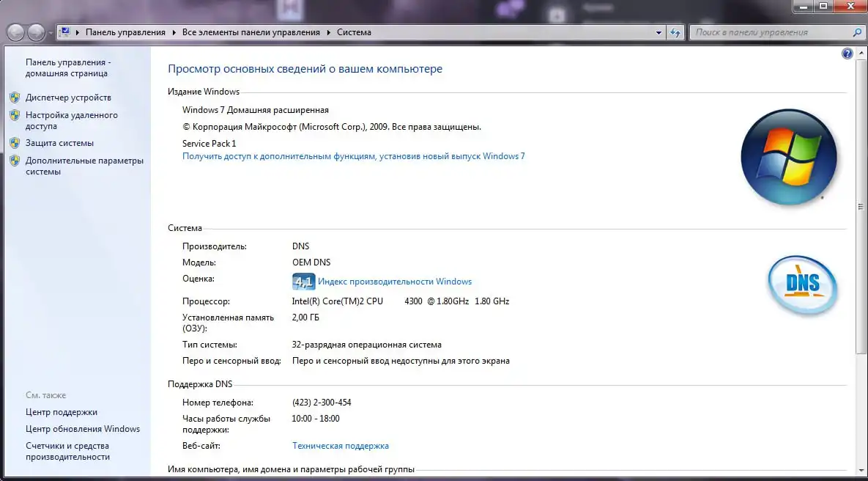Click the scrollbar up arrow
Image resolution: width=868 pixels, height=481 pixels.
click(860, 54)
